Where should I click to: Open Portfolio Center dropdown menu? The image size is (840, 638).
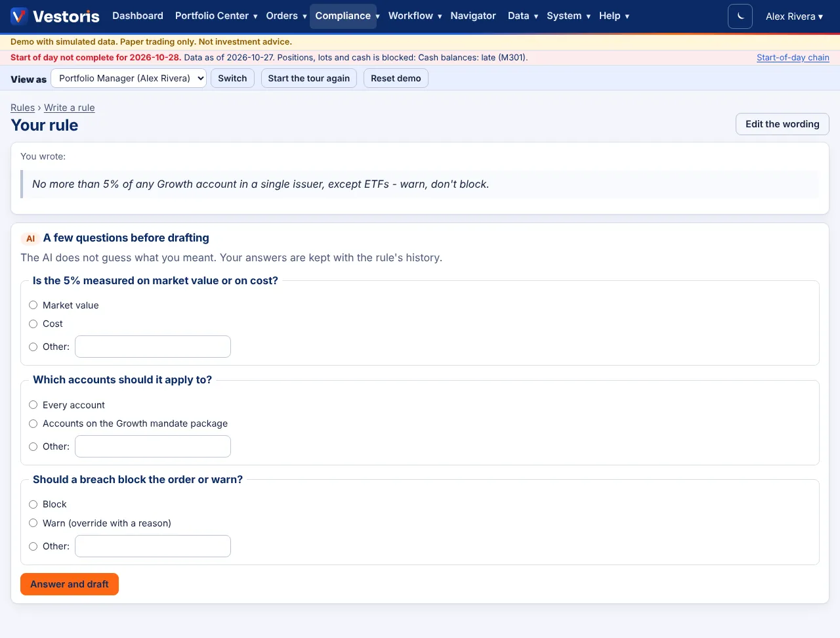pos(216,16)
